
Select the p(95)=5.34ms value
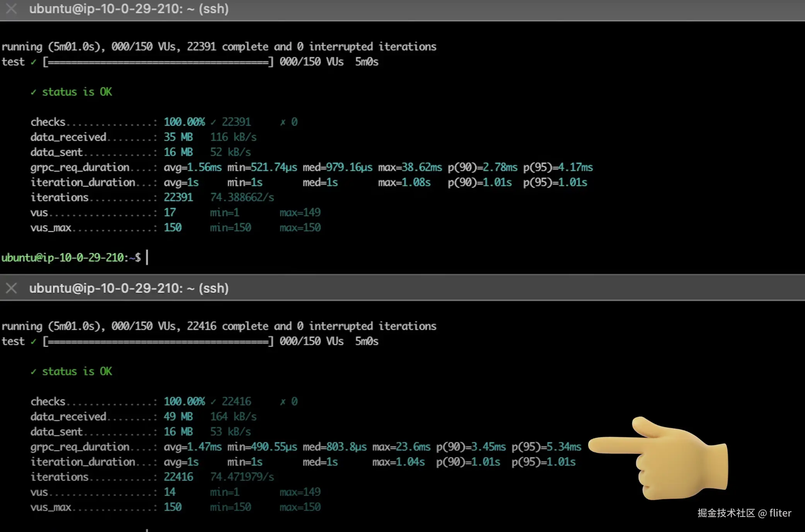click(546, 447)
